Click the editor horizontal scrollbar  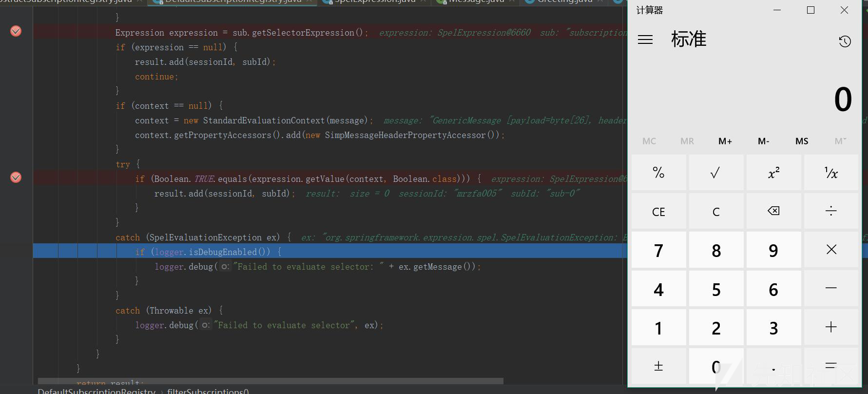[x=270, y=381]
